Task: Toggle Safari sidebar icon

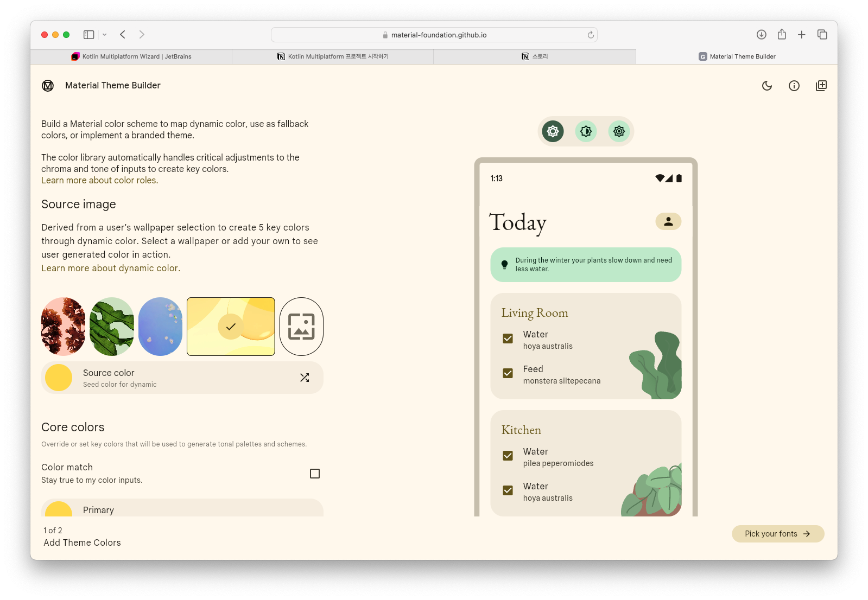Action: tap(89, 35)
